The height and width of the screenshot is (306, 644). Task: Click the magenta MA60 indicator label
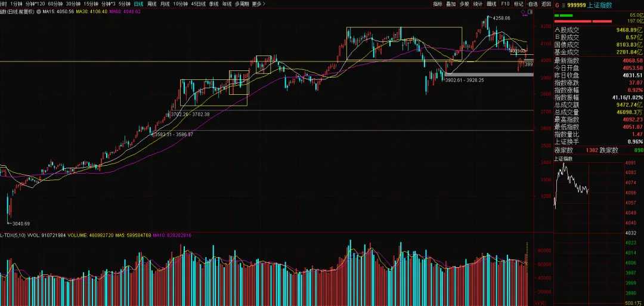pyautogui.click(x=125, y=11)
